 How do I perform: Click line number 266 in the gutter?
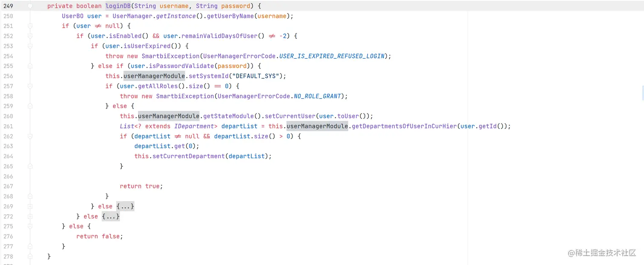(x=8, y=176)
